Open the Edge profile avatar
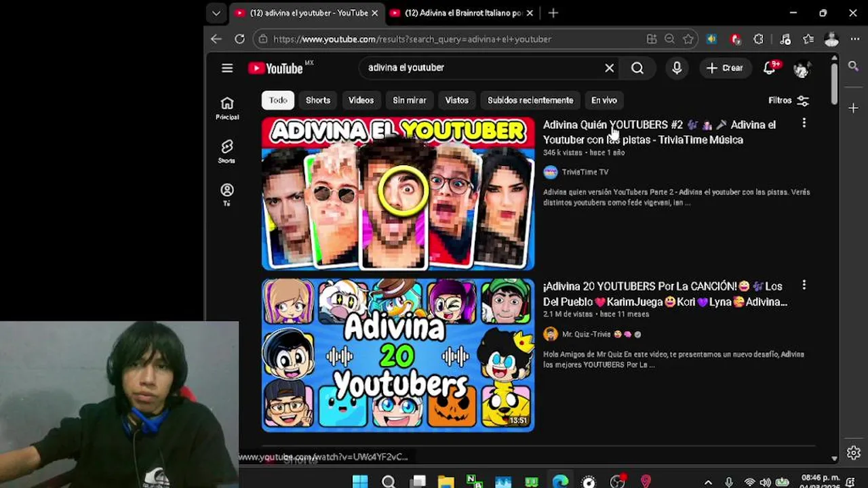Image resolution: width=868 pixels, height=488 pixels. coord(831,39)
